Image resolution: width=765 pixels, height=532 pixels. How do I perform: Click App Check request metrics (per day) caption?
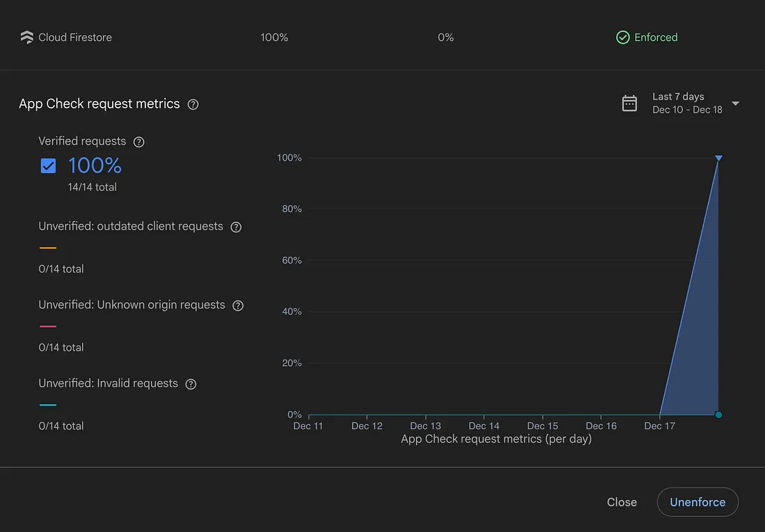[x=496, y=439]
